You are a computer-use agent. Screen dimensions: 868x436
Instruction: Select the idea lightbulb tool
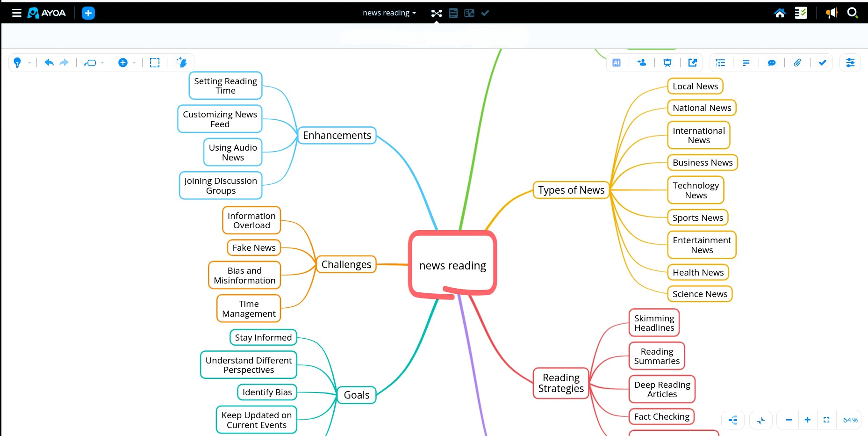click(x=17, y=63)
